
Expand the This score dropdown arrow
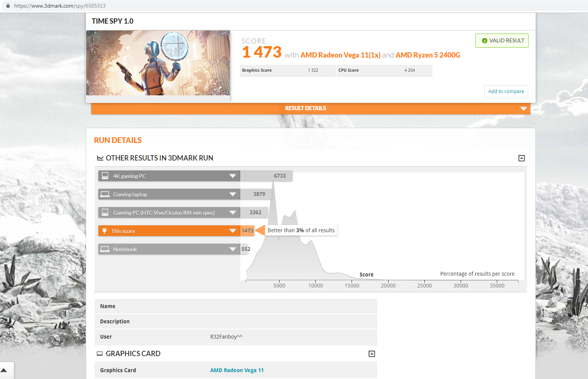tap(233, 231)
